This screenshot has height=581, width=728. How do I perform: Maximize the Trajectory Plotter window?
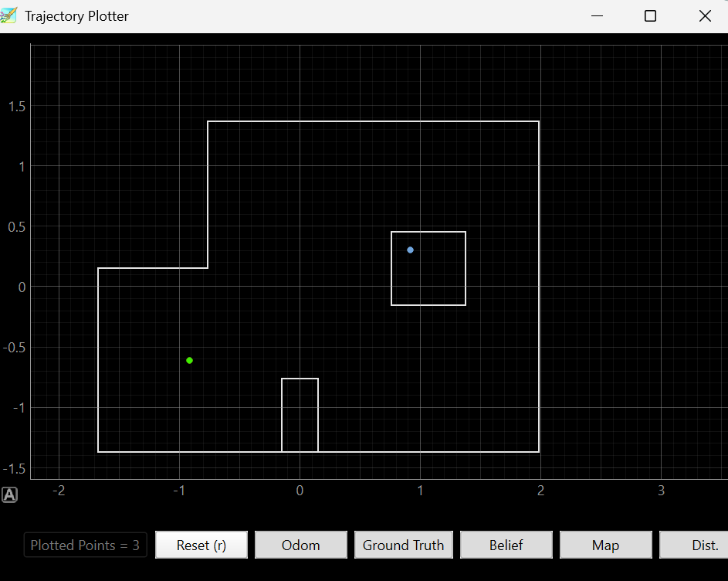pyautogui.click(x=651, y=15)
